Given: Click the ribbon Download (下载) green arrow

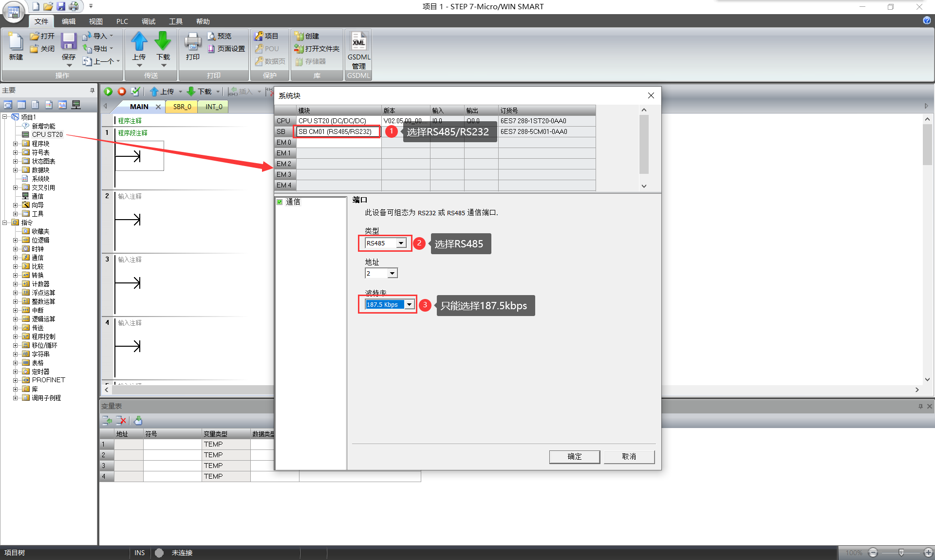Looking at the screenshot, I should [163, 41].
